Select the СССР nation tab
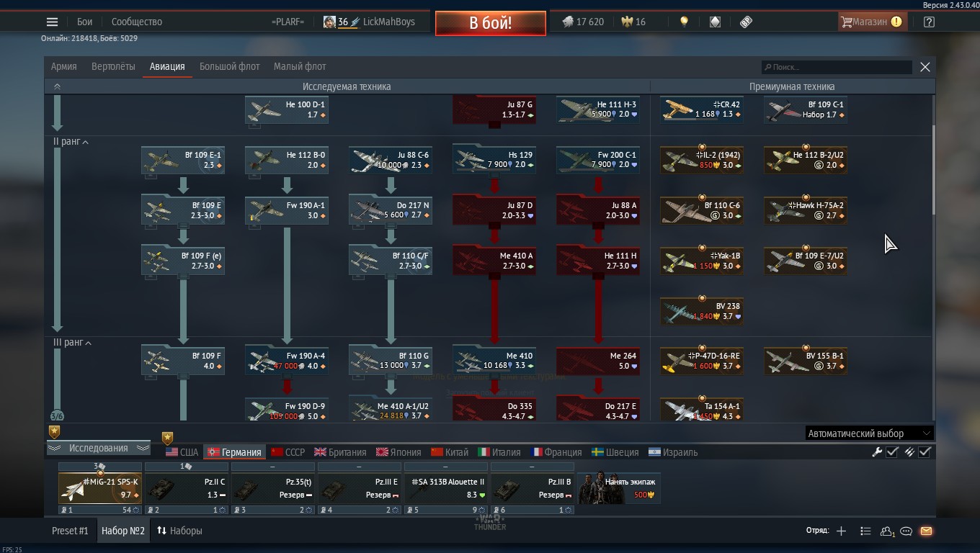980x553 pixels. point(288,452)
